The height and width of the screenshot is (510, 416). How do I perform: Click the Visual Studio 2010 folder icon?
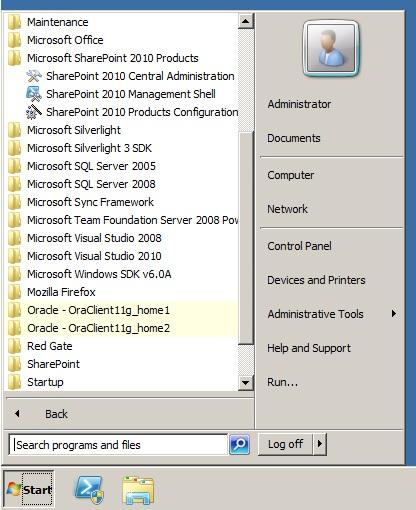(14, 256)
